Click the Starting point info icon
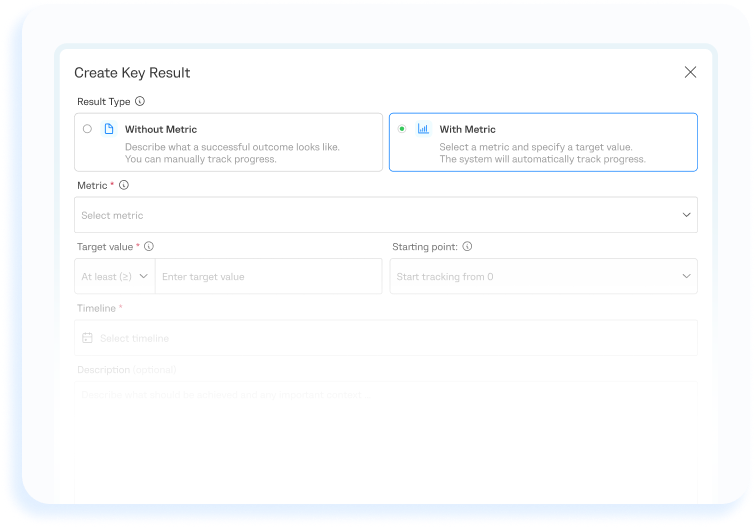This screenshot has height=528, width=756. (467, 246)
